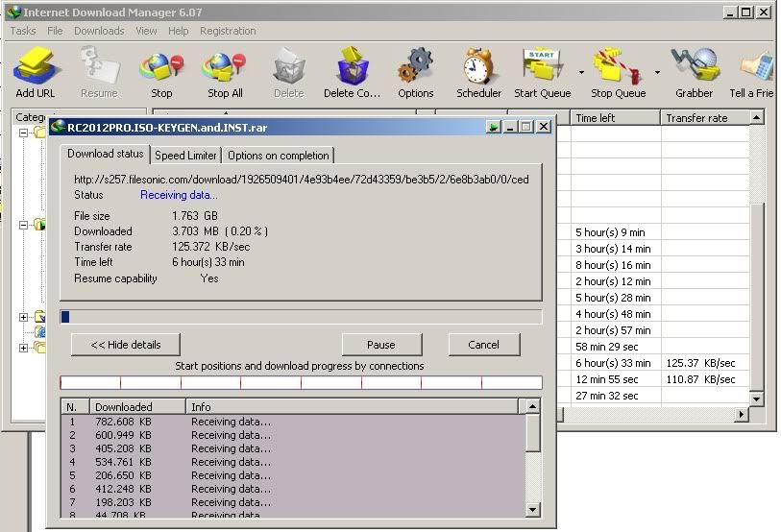
Task: Select the Download status tab
Action: pyautogui.click(x=105, y=154)
